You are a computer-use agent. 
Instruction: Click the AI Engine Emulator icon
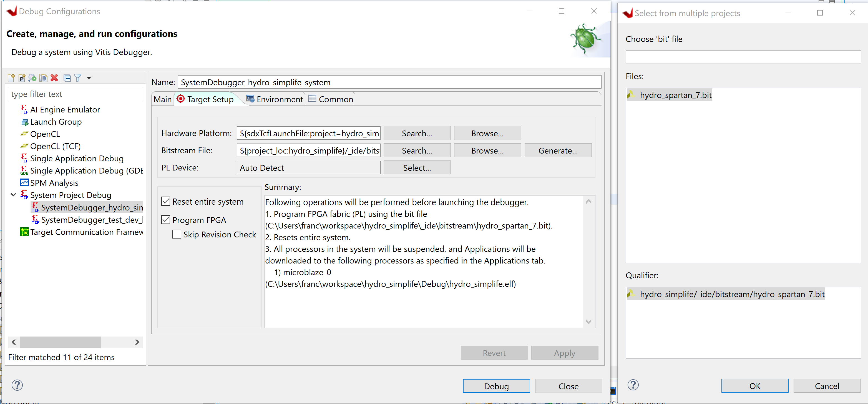24,109
